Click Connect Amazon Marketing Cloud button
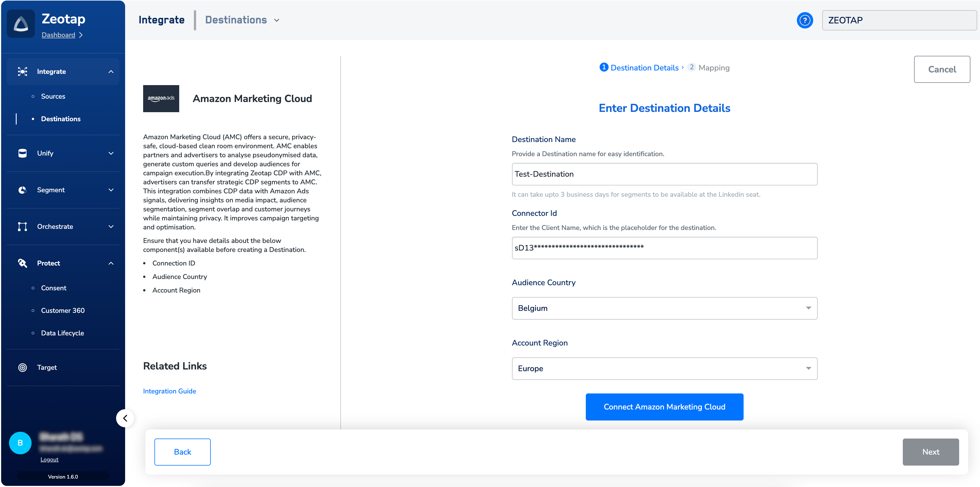Viewport: 980px width, 487px height. coord(664,407)
